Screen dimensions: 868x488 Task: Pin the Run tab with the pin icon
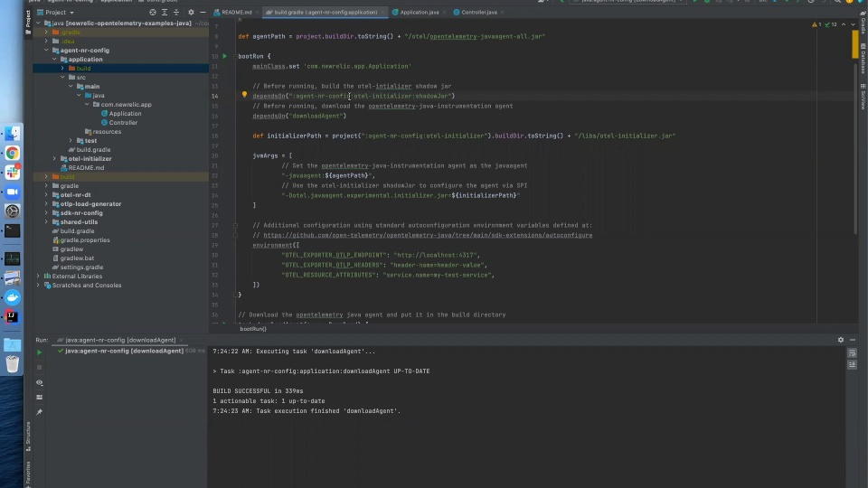(39, 412)
